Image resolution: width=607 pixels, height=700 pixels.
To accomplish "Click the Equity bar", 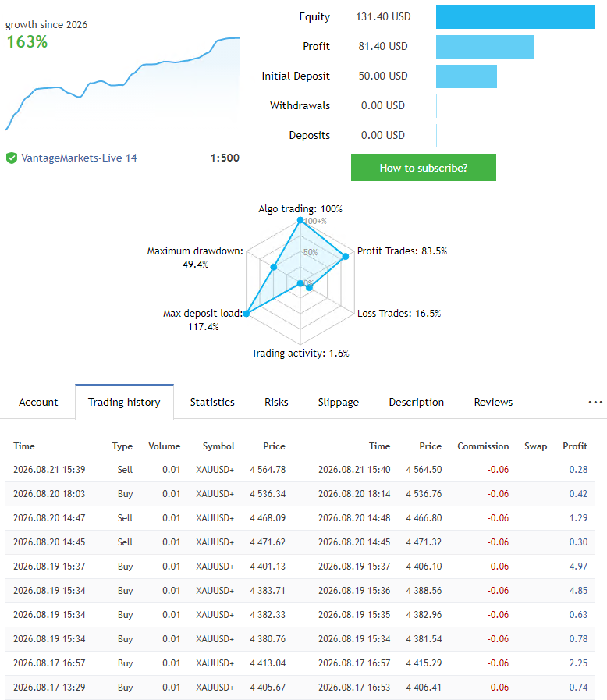I will tap(516, 17).
